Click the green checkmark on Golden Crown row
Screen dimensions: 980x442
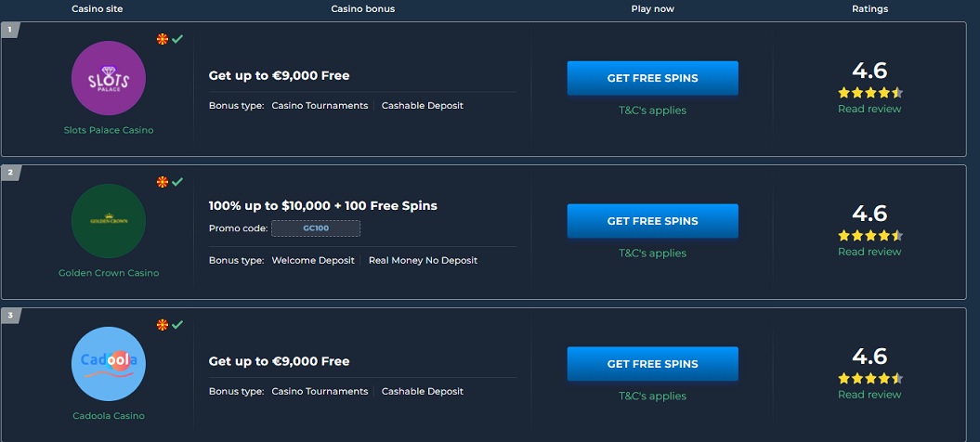177,182
